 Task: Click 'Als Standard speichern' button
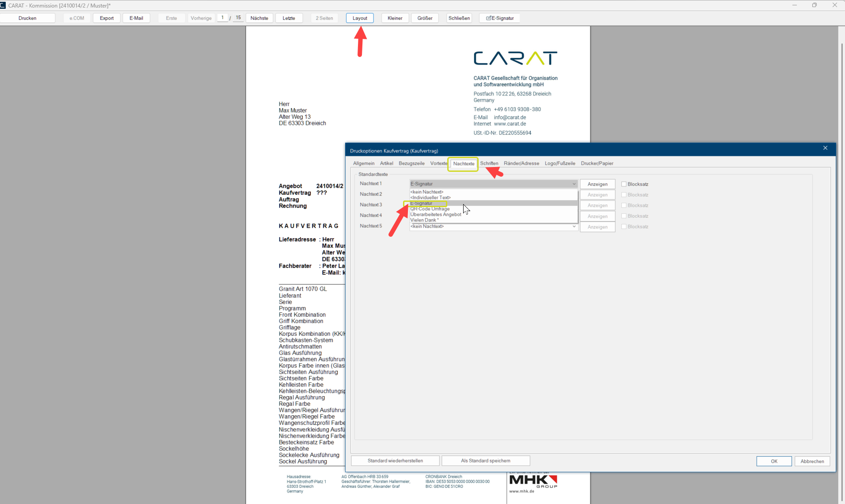click(485, 461)
